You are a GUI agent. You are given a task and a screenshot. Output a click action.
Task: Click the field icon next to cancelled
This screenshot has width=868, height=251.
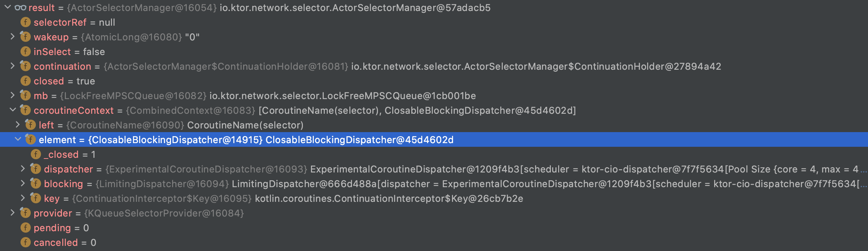pyautogui.click(x=25, y=242)
